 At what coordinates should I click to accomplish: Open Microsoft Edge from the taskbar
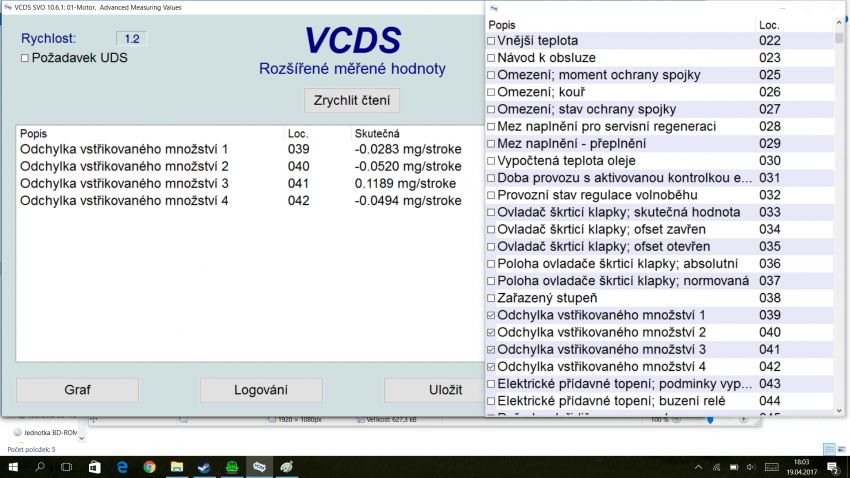122,466
